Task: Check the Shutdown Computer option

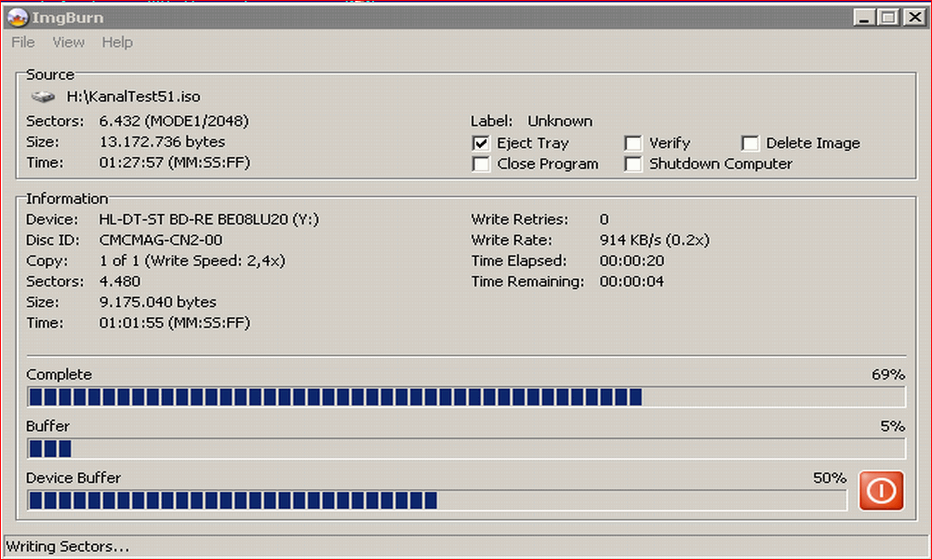Action: (x=633, y=164)
